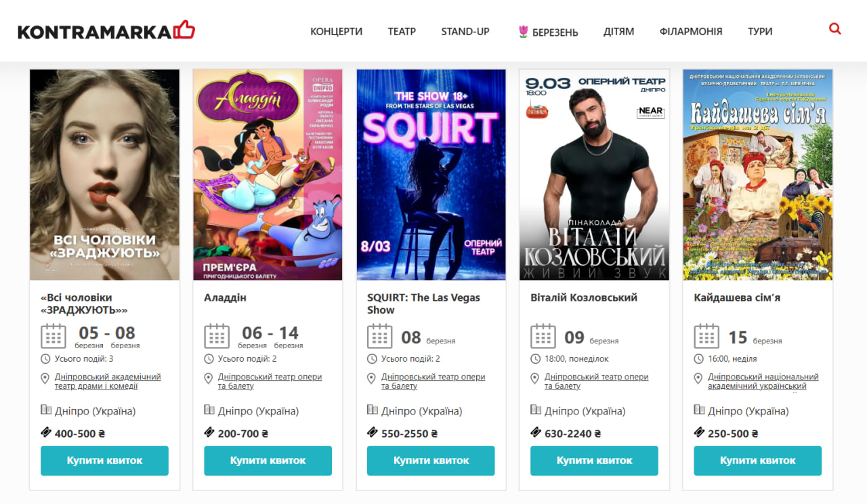Open the ФІЛАРМОНІЯ menu item
Screen dimensions: 867x504
click(691, 31)
